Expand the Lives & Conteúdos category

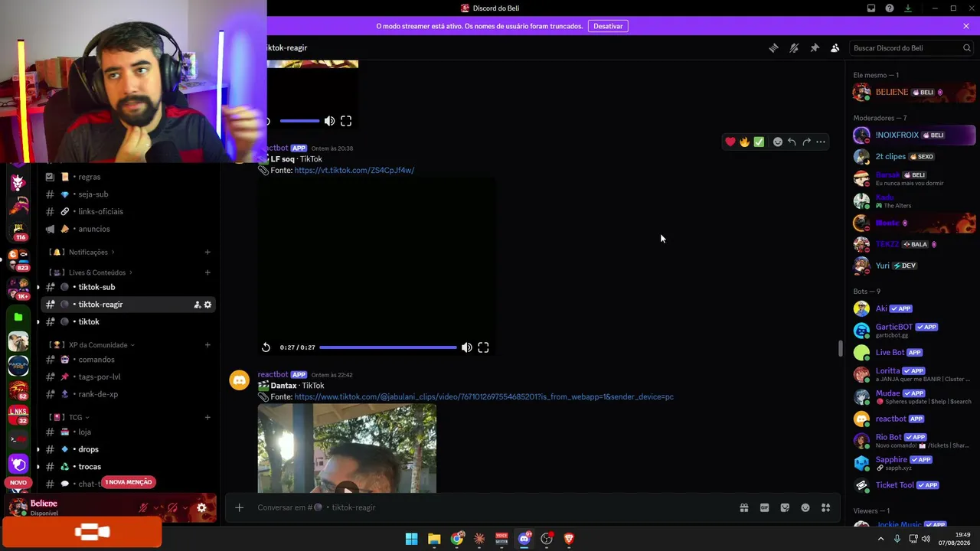pyautogui.click(x=96, y=272)
